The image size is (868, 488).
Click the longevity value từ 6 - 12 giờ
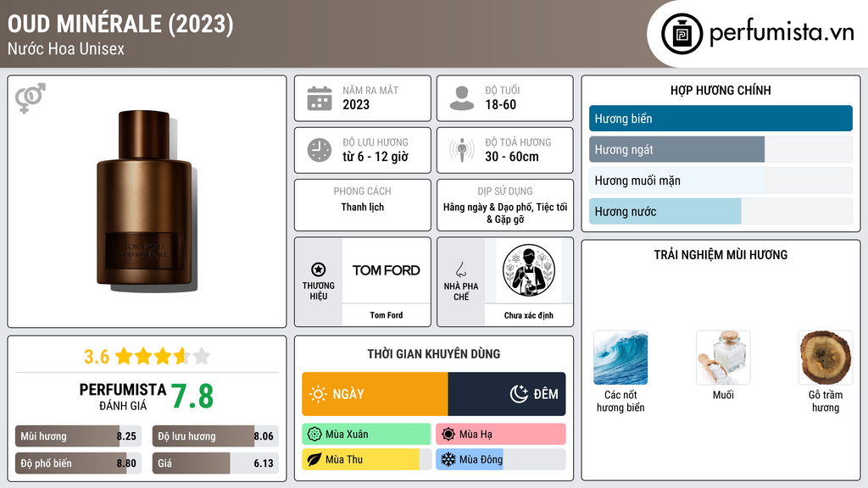coord(376,157)
